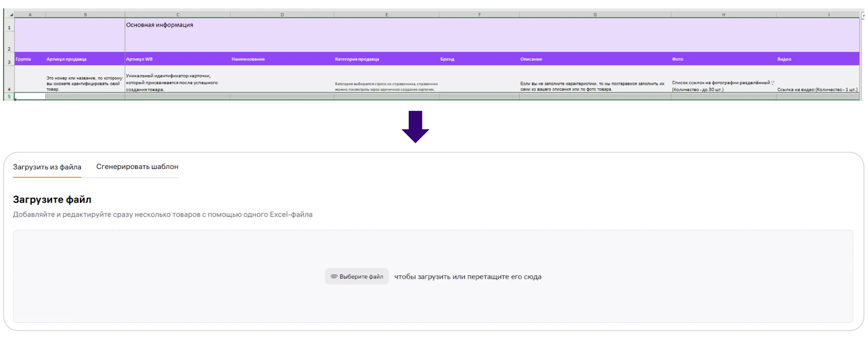Image resolution: width=868 pixels, height=348 pixels.
Task: Click the 'Фото' header cell
Action: click(677, 59)
